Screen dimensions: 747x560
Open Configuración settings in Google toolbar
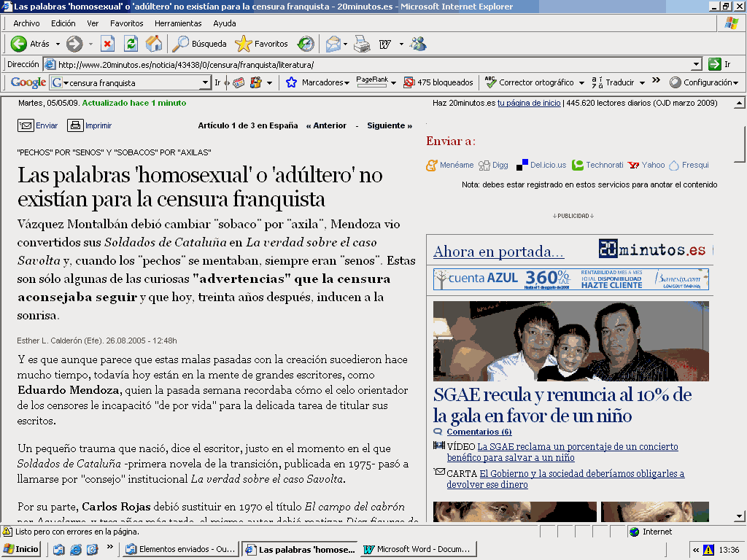click(704, 82)
